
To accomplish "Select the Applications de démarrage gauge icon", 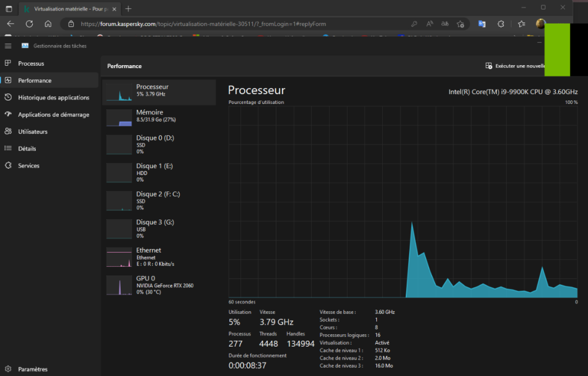I will tap(8, 115).
